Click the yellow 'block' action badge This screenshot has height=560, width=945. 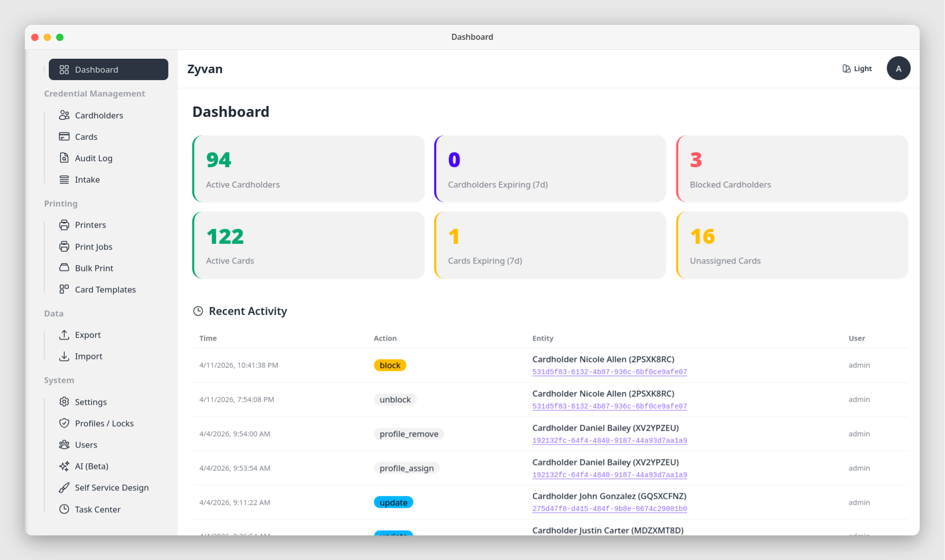tap(390, 365)
